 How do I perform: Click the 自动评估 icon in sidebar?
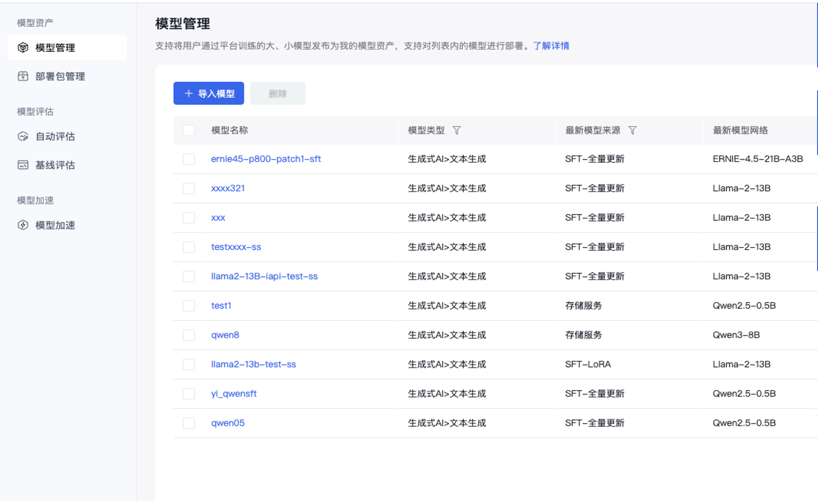pos(23,137)
